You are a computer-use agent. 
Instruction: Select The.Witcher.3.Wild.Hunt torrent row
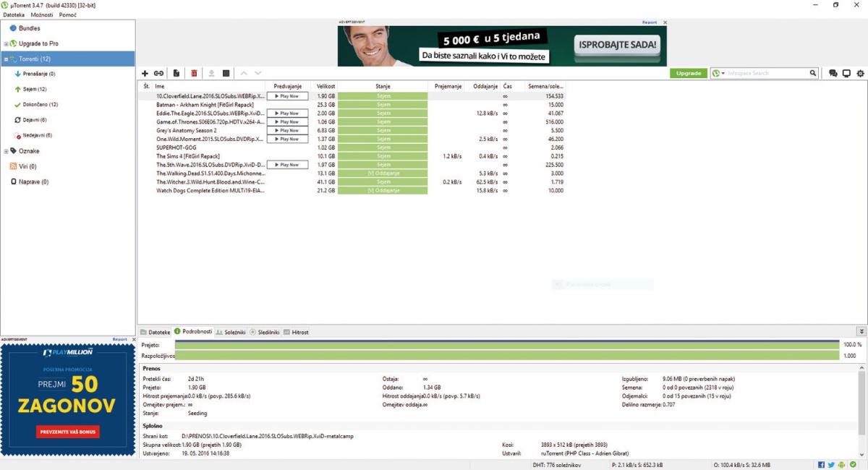pos(352,182)
